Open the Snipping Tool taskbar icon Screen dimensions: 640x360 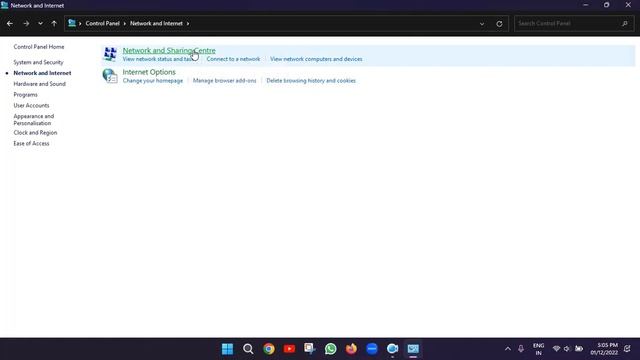tap(310, 348)
